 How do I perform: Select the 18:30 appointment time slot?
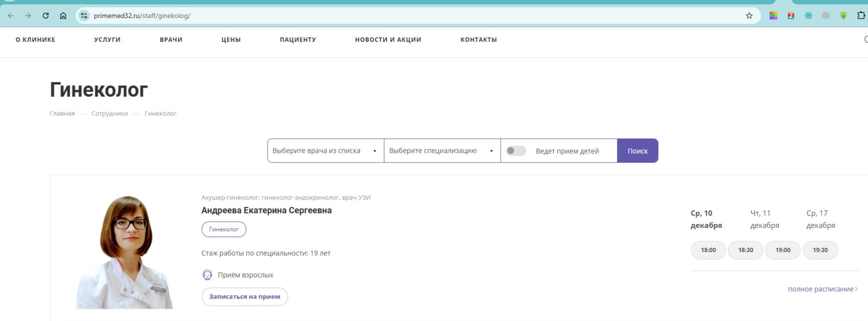[745, 250]
